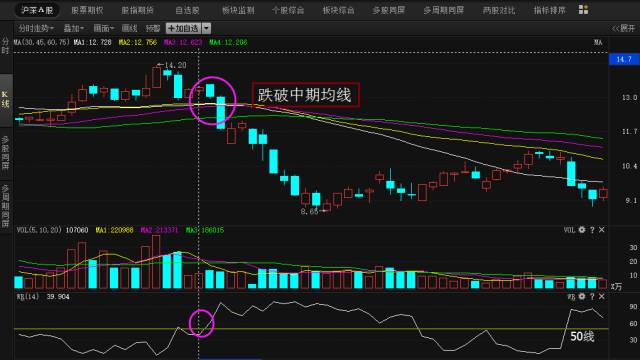The height and width of the screenshot is (360, 640).
Task: Open the 画面 dropdown menu
Action: [104, 28]
